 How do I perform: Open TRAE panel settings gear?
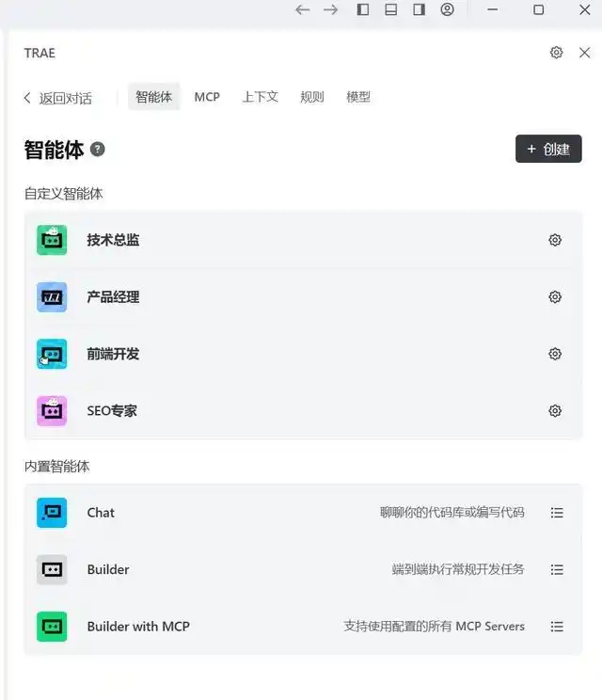point(556,53)
